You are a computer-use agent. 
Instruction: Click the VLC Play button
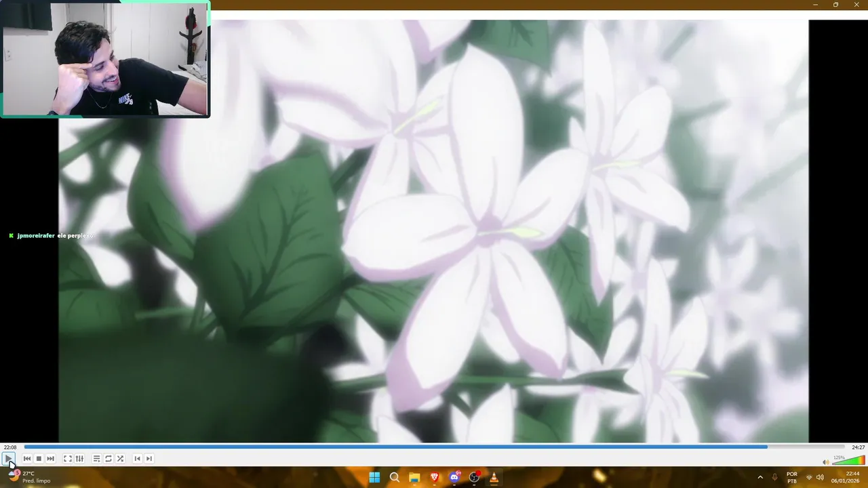tap(8, 459)
